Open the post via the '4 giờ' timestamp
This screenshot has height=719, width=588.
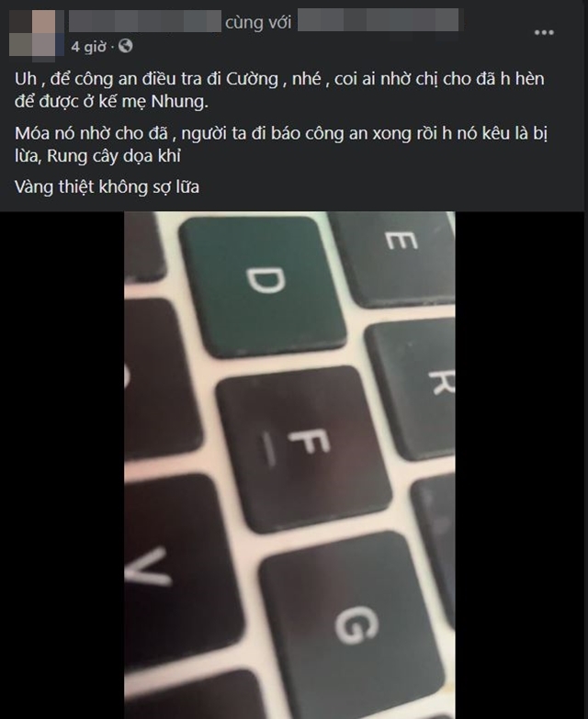pyautogui.click(x=88, y=46)
